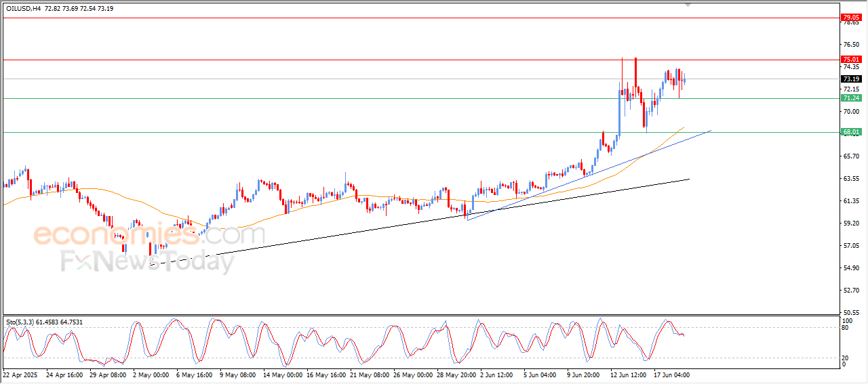Click the 21 May 08:00 time label
The height and width of the screenshot is (384, 868).
pyautogui.click(x=370, y=374)
